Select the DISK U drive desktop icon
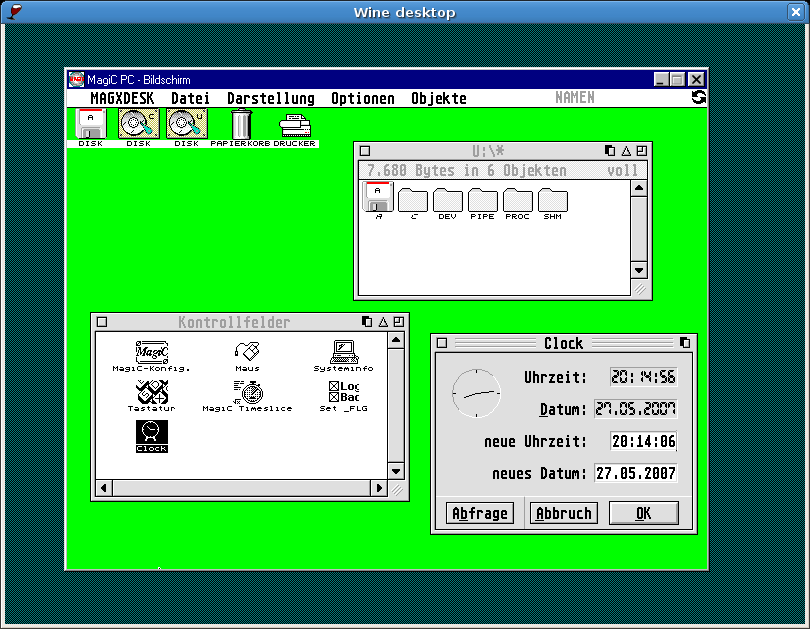 [x=186, y=128]
